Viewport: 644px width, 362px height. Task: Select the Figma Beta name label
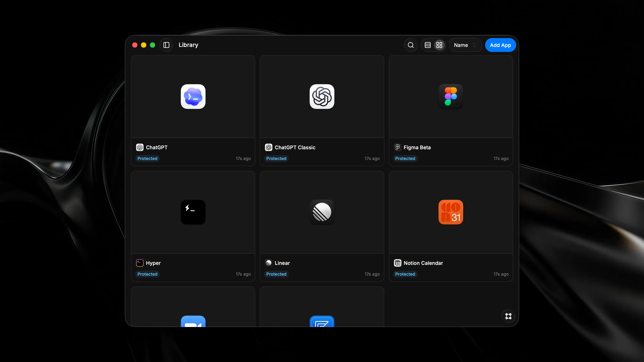pyautogui.click(x=417, y=147)
